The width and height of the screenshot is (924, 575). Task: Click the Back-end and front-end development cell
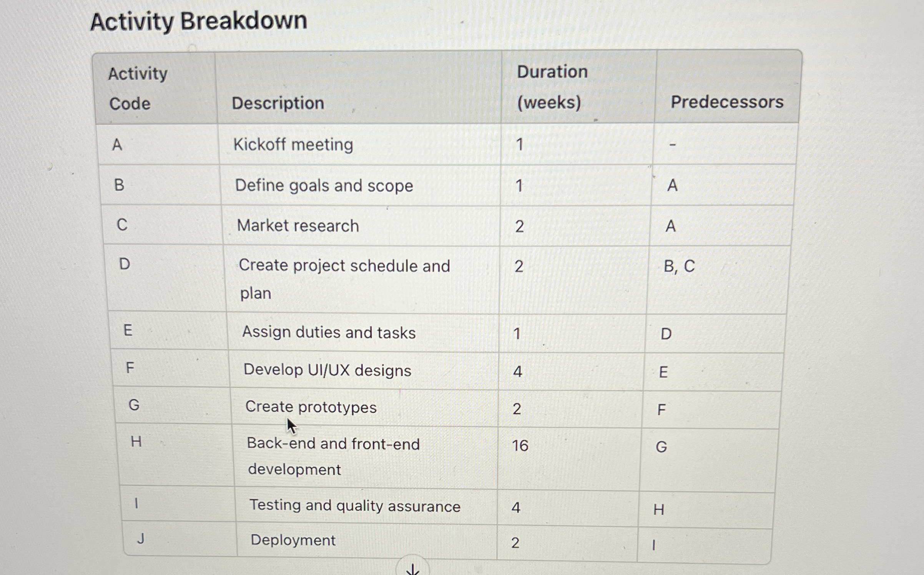point(366,456)
